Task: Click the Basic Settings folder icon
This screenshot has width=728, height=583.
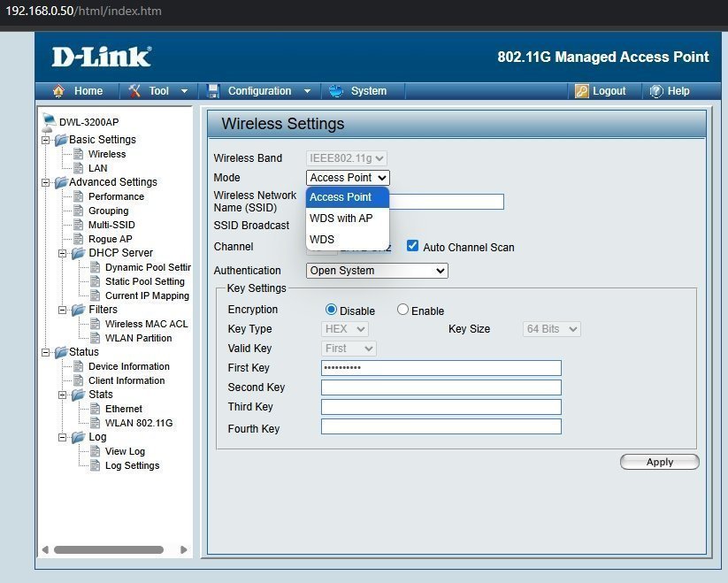Action: 60,140
